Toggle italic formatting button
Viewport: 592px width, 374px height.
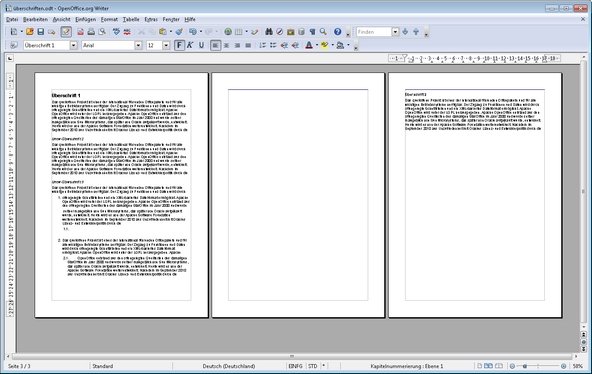point(190,45)
